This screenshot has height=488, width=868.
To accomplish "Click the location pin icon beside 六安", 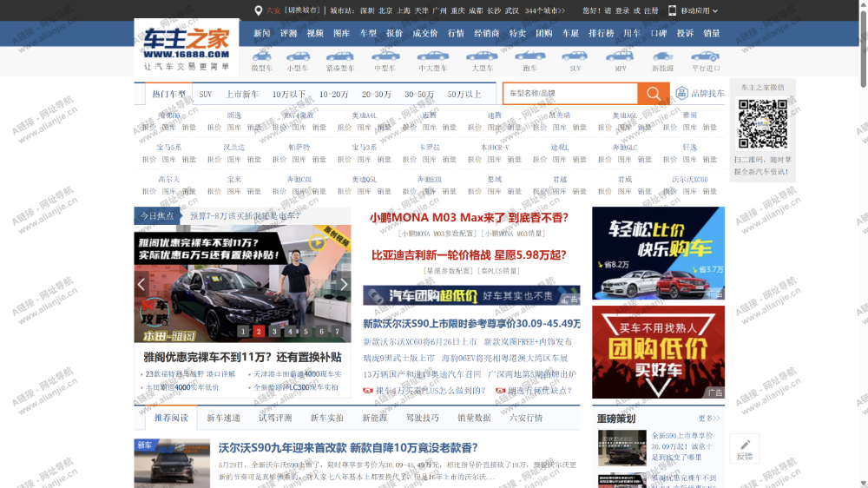I will click(258, 10).
